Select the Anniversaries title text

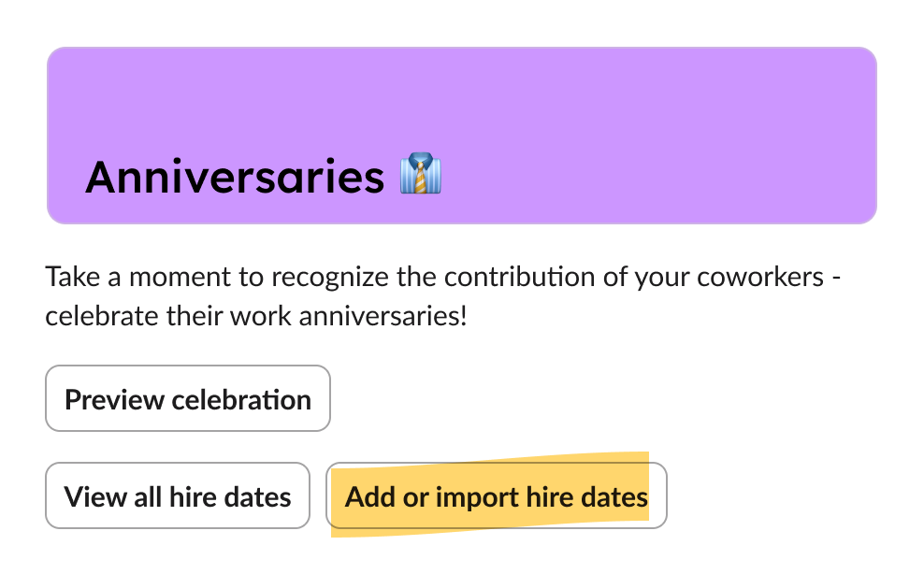point(234,176)
